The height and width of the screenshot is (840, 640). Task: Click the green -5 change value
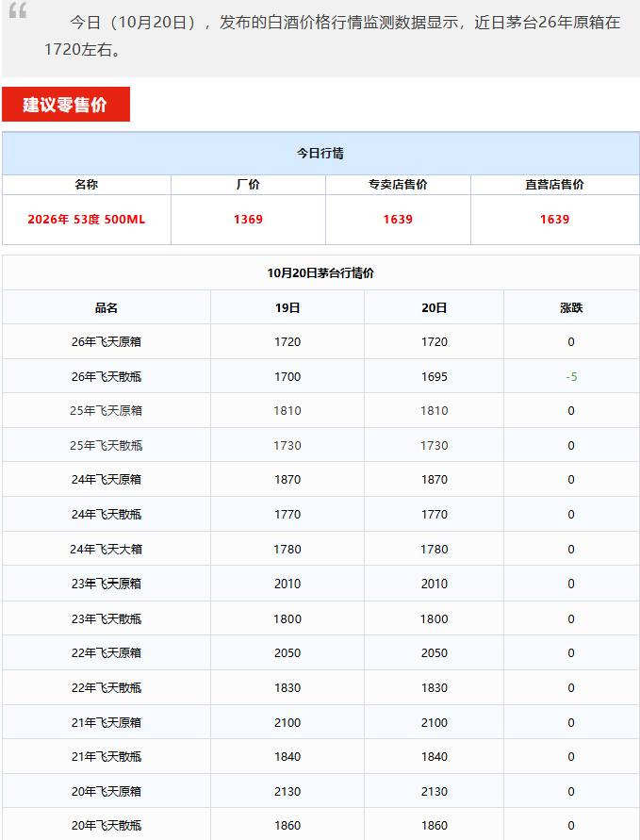tap(571, 377)
